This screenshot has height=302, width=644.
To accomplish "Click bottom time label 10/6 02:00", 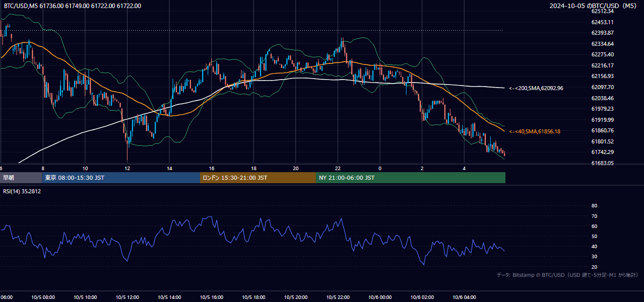I will (422, 297).
